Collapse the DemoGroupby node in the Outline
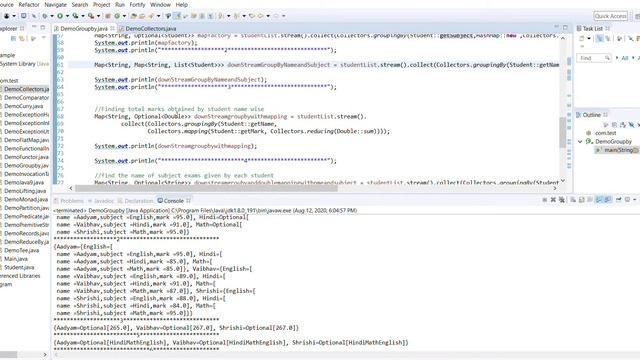 (580, 142)
